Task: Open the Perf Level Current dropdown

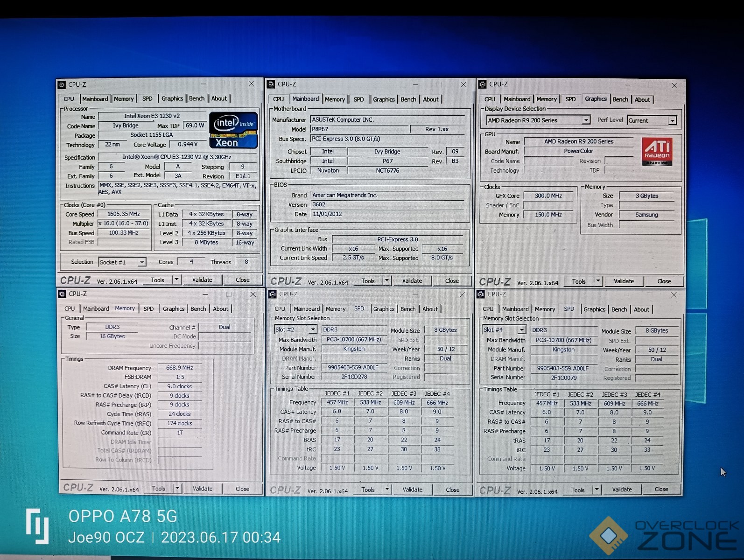Action: pyautogui.click(x=652, y=120)
